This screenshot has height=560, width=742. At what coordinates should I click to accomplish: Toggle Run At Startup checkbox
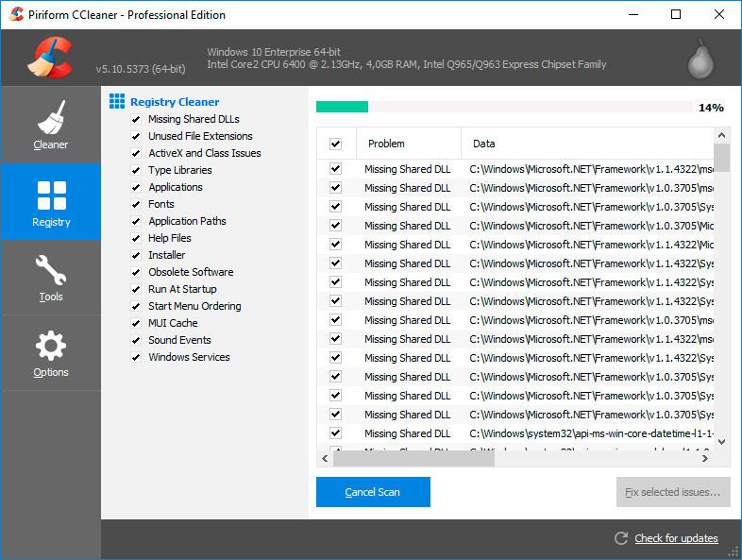[x=136, y=289]
